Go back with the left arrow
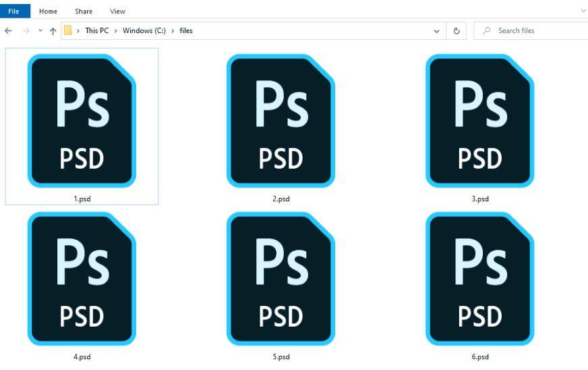The height and width of the screenshot is (370, 588). (x=8, y=31)
